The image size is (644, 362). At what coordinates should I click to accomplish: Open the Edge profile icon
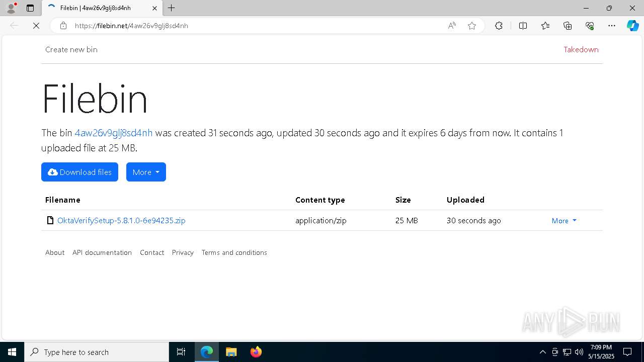(x=11, y=8)
